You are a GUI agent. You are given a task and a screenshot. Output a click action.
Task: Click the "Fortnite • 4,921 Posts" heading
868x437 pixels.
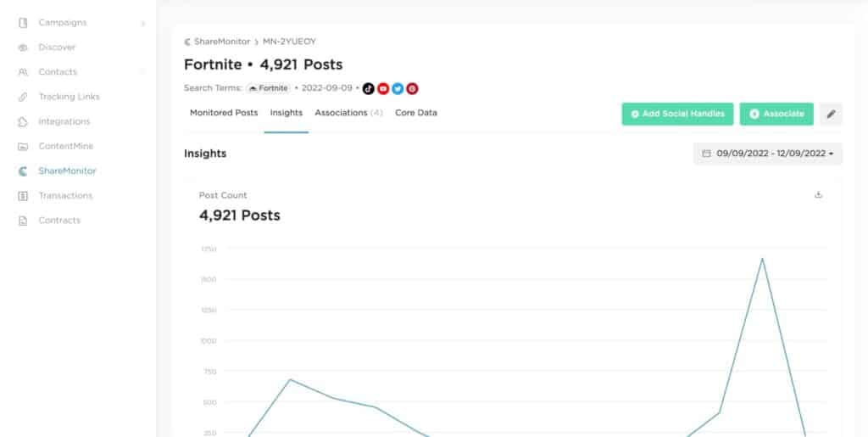click(x=264, y=64)
